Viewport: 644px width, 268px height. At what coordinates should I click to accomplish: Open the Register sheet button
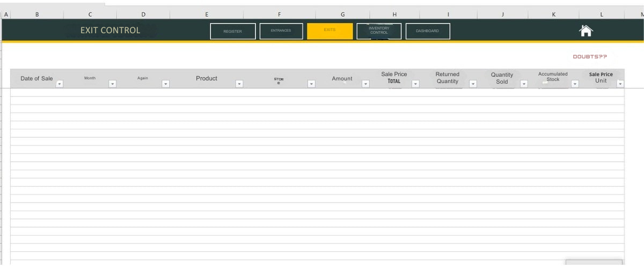232,32
